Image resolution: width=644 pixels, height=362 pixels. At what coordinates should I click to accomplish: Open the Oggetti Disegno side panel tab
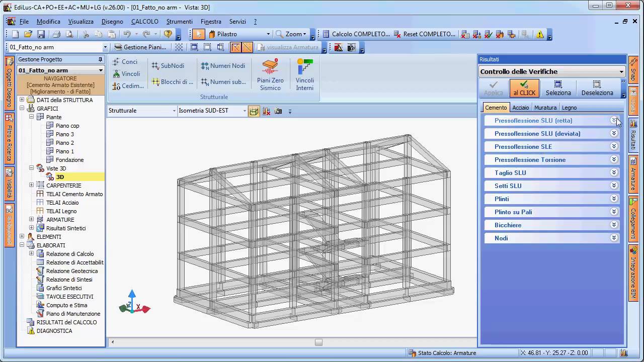(x=9, y=82)
